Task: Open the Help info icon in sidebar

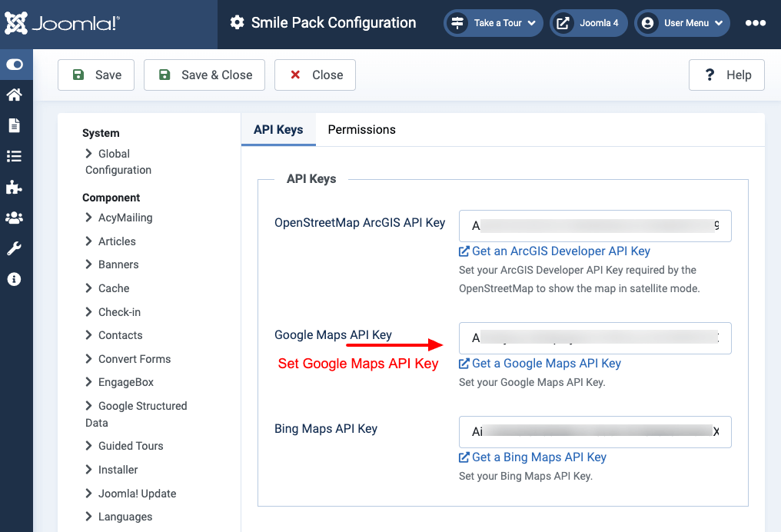Action: 14,279
